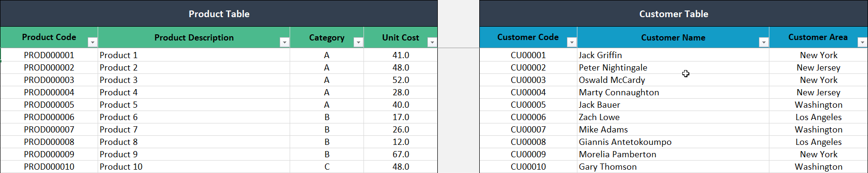
Task: Select unit cost 52.0 cell
Action: pyautogui.click(x=401, y=80)
